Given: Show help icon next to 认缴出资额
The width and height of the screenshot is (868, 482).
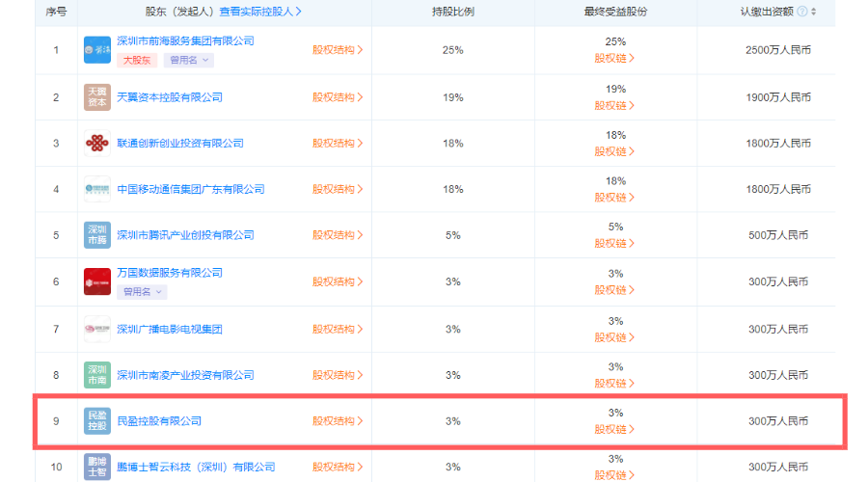Looking at the screenshot, I should (x=802, y=12).
